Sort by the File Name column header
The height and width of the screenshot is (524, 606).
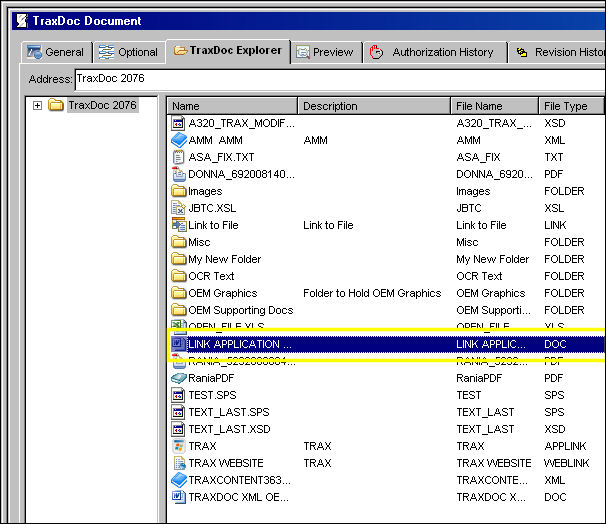(495, 106)
